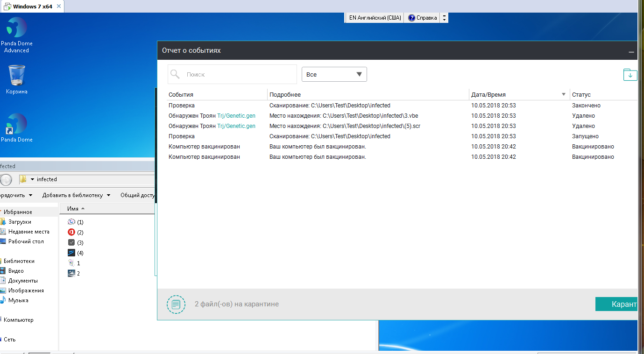The height and width of the screenshot is (354, 644).
Task: Open Загрузки folder in navigation pane
Action: (20, 222)
